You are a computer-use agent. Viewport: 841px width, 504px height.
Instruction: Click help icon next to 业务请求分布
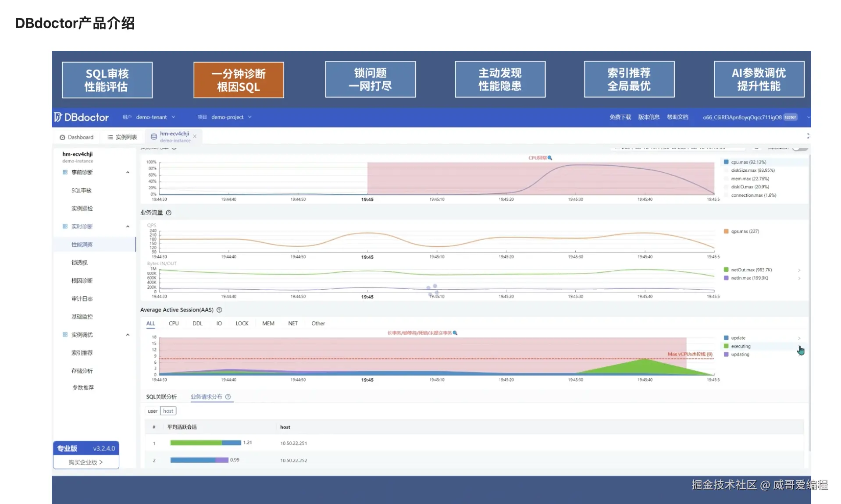[x=228, y=397]
